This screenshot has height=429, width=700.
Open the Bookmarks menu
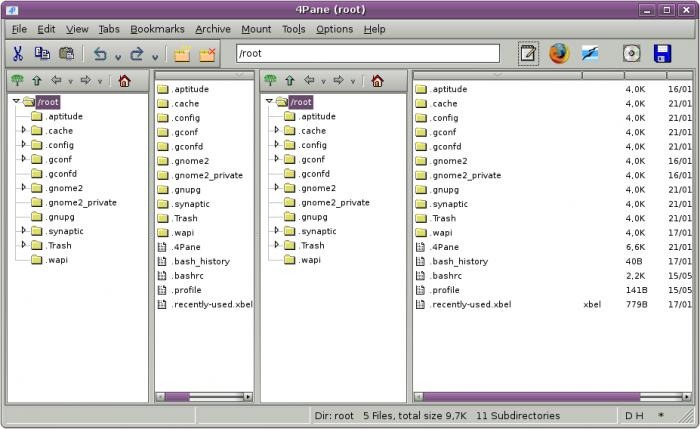pos(157,29)
